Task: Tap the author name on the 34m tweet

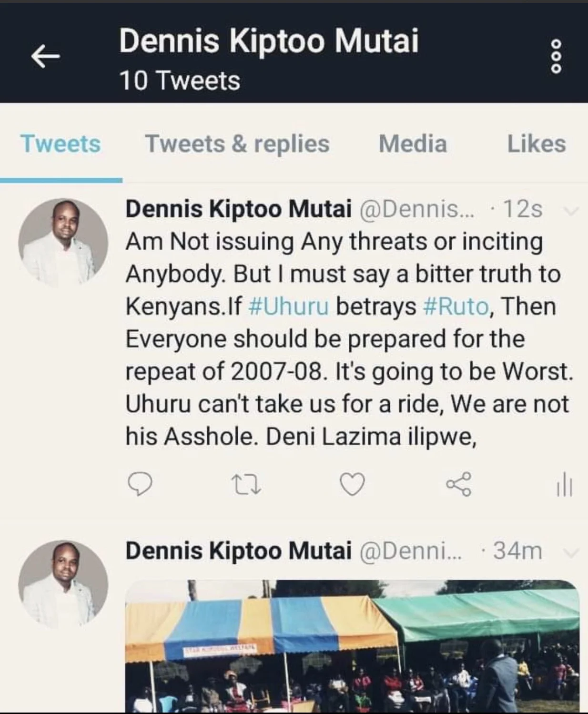Action: point(238,551)
